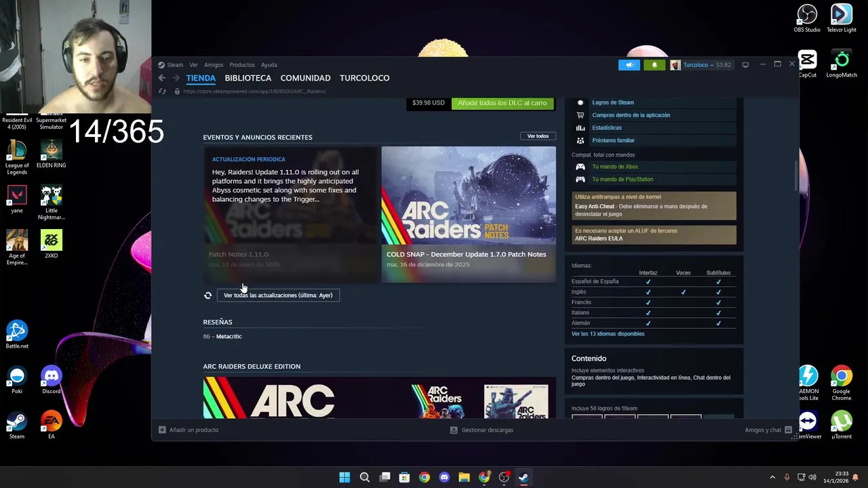Click the Estadísticas bar chart icon
Screen dimensions: 868x488
[x=580, y=127]
